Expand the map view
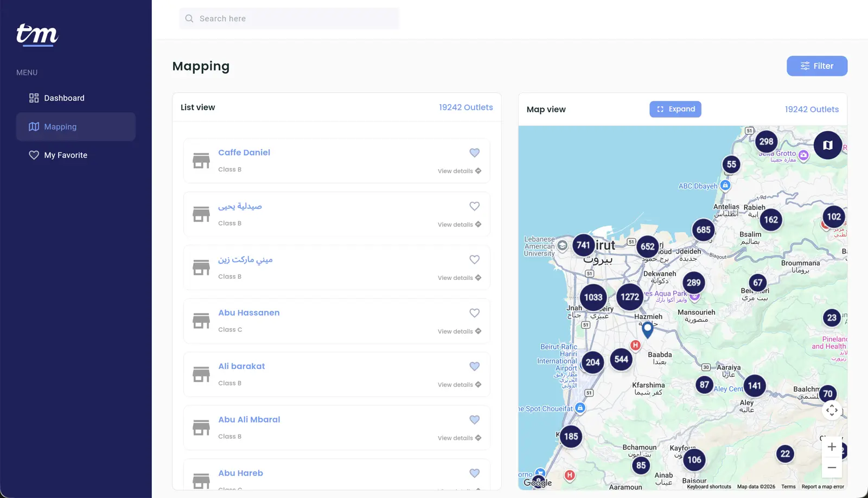This screenshot has height=498, width=868. point(675,109)
